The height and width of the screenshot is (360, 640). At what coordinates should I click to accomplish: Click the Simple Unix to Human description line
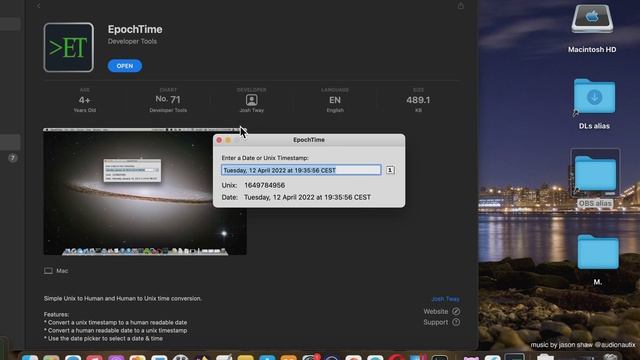tap(122, 298)
